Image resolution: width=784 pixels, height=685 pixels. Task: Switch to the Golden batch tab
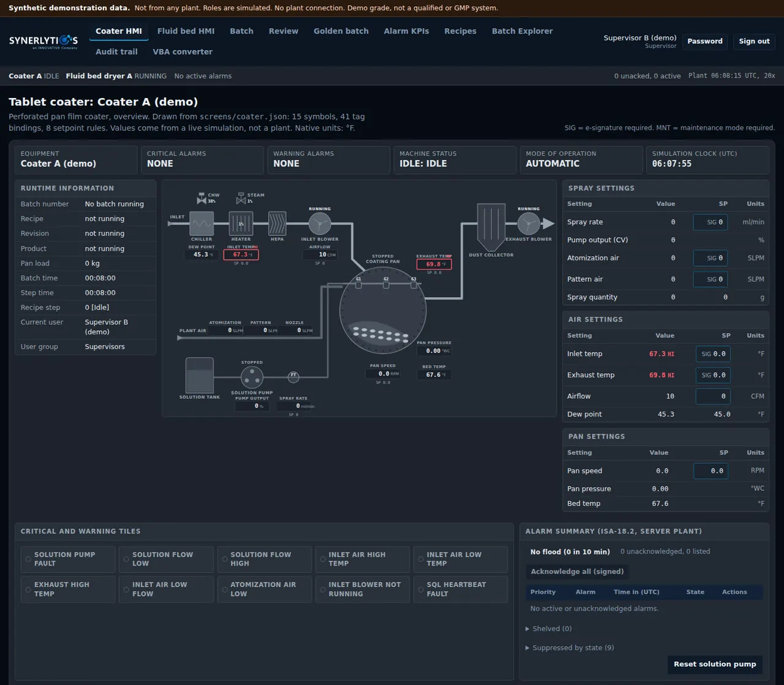pyautogui.click(x=341, y=31)
